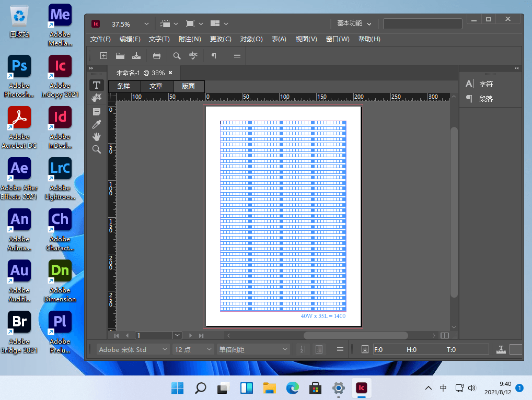Open Microsoft Edge from taskbar
Screen dimensions: 532x400
[x=293, y=388]
